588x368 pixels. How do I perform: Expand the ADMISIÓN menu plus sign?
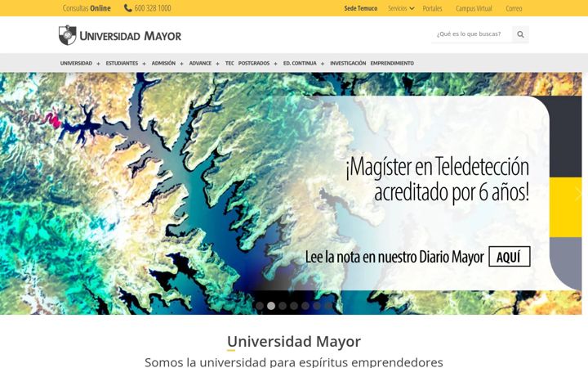[181, 64]
